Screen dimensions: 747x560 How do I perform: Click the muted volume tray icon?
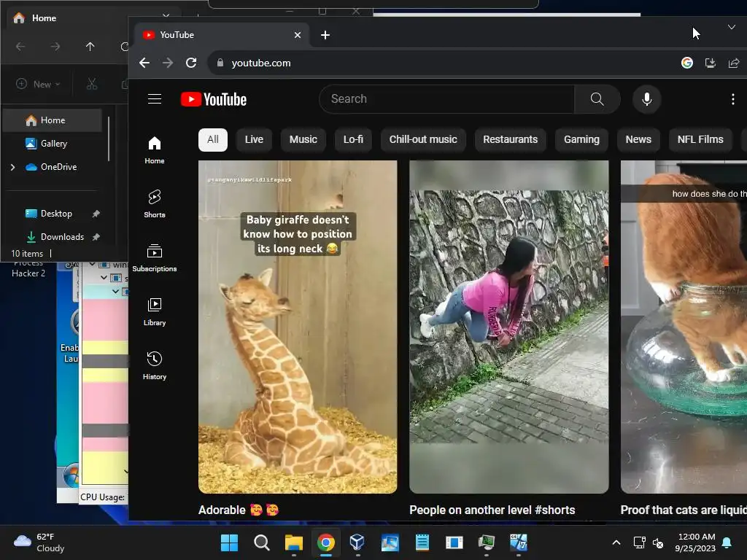coord(658,542)
